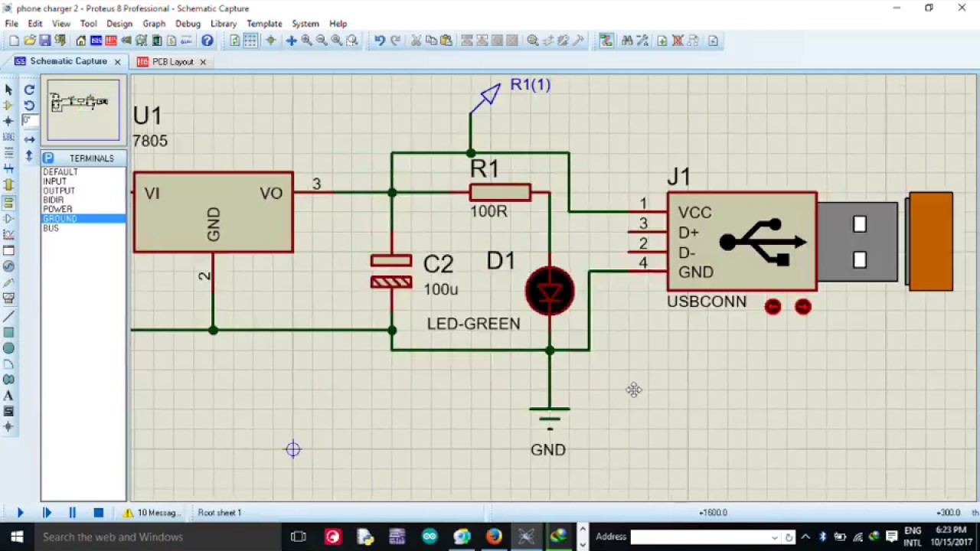The width and height of the screenshot is (980, 551).
Task: Click the overview thumbnail of the schematic
Action: [x=83, y=110]
